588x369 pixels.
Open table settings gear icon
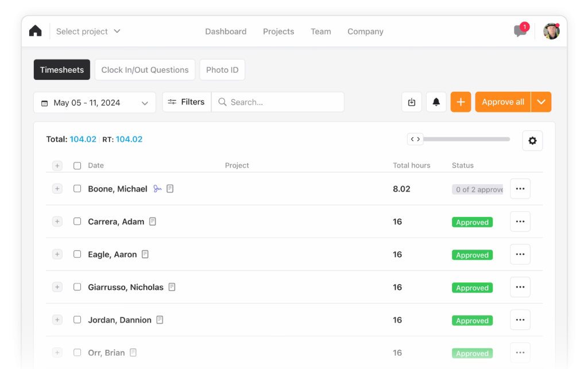(x=532, y=141)
